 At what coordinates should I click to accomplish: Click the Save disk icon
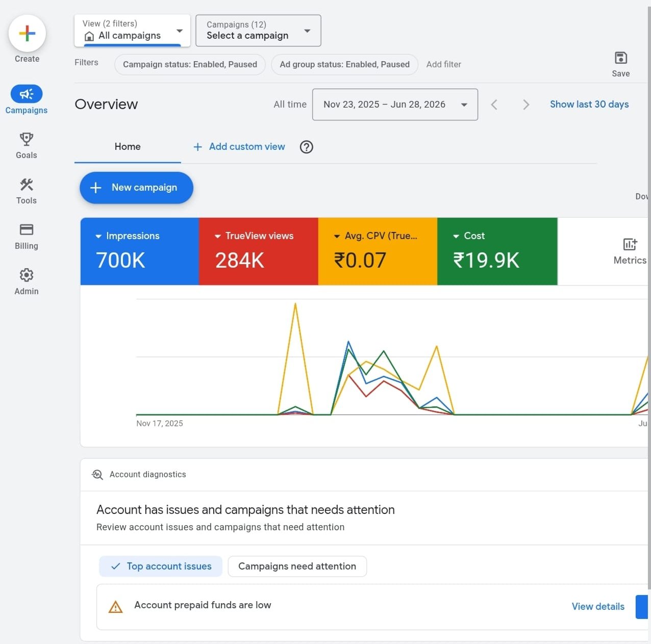tap(621, 58)
